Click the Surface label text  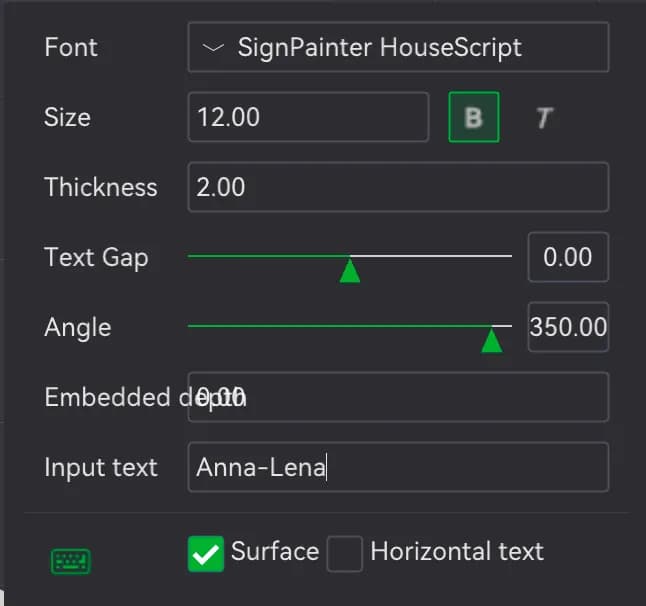coord(275,551)
